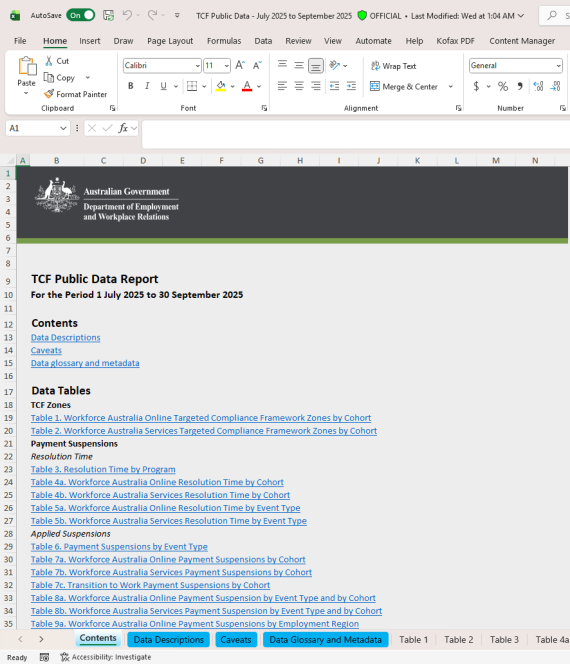Click the Increase Decimal icon
The height and width of the screenshot is (664, 570).
(538, 86)
